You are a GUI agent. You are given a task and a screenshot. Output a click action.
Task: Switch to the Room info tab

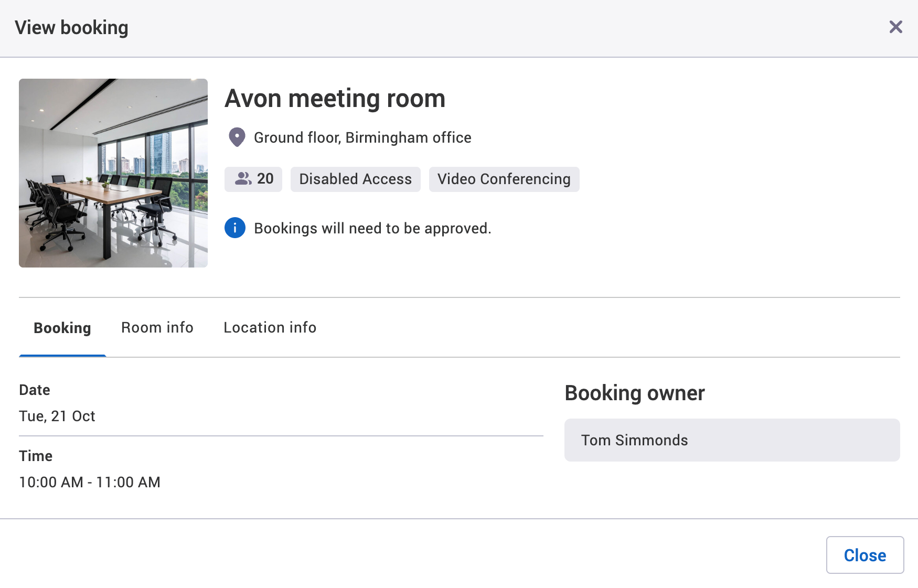[x=157, y=327]
